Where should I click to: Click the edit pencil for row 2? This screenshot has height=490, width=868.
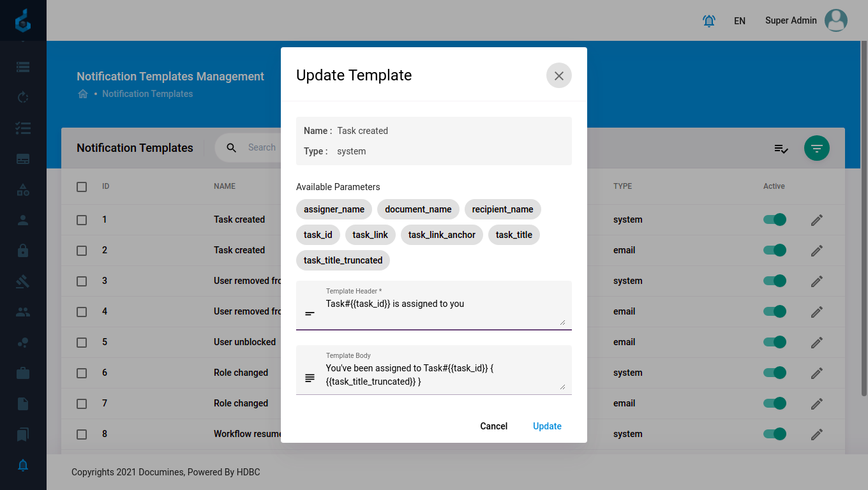[816, 251]
